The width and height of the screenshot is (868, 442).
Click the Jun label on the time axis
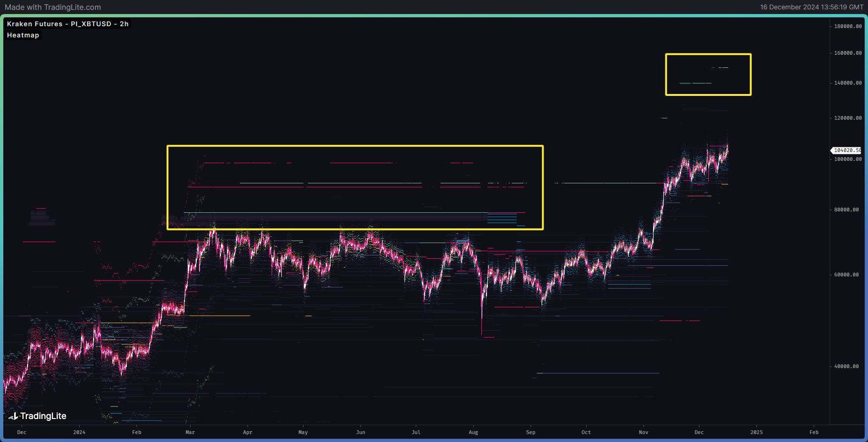tap(360, 432)
